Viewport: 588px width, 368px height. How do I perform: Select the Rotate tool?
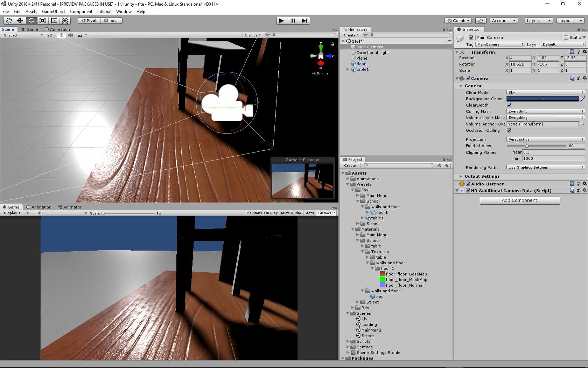point(31,21)
